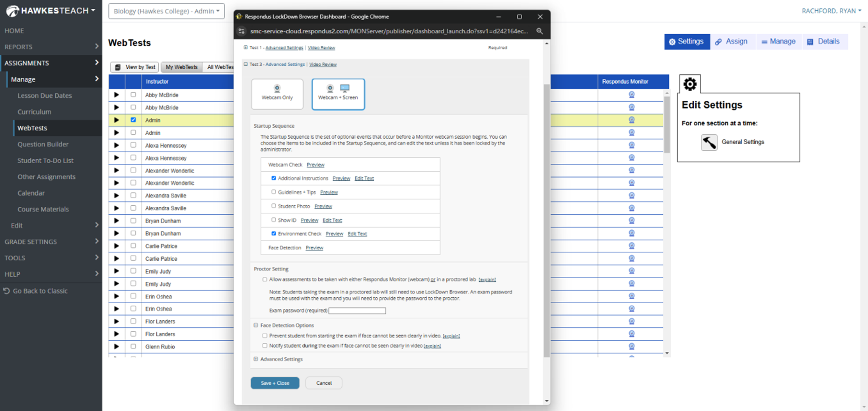Screen dimensions: 868x411
Task: Click Respondus Monitor icon in Admin row
Action: tap(631, 120)
